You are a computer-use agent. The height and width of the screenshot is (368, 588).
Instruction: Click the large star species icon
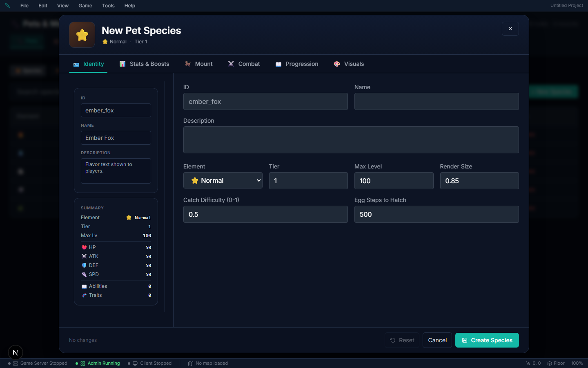(x=82, y=35)
